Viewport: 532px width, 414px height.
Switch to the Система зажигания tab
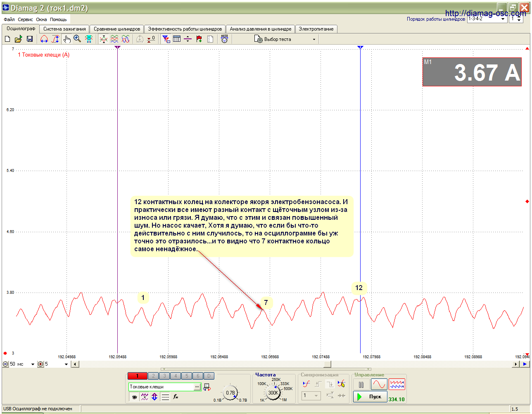coord(64,29)
